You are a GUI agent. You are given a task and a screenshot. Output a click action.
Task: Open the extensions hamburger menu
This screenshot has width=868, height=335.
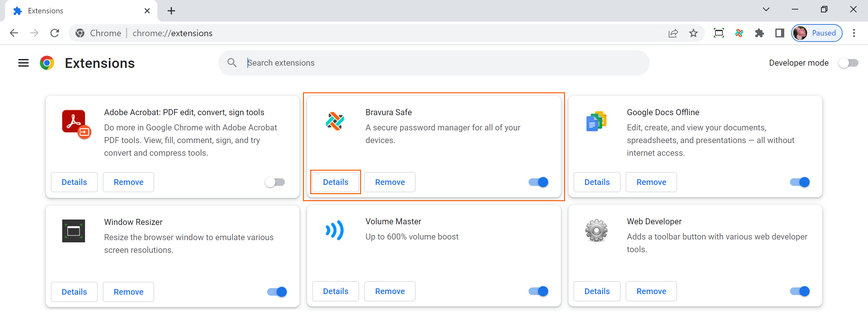(23, 63)
